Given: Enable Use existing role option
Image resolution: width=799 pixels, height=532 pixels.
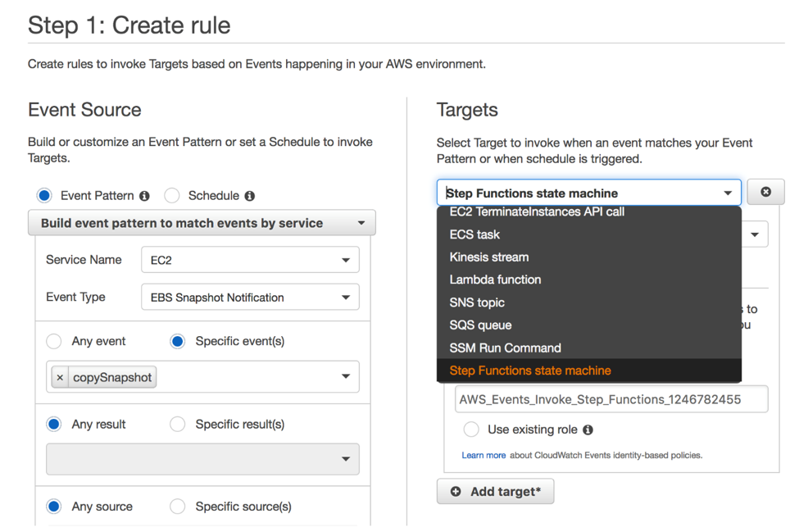Looking at the screenshot, I should point(471,430).
